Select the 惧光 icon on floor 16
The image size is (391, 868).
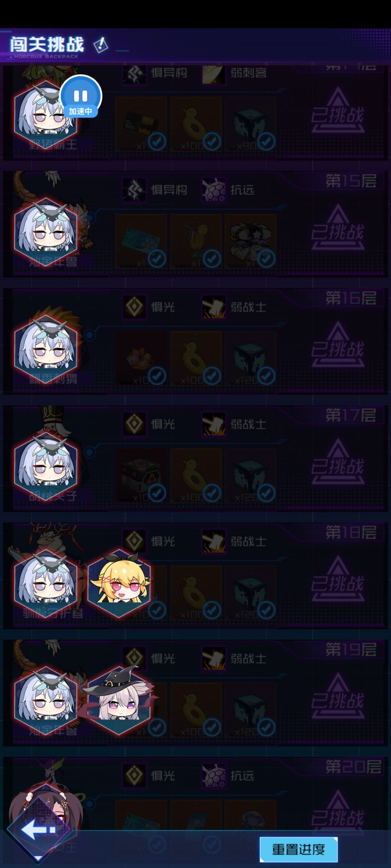[x=134, y=307]
